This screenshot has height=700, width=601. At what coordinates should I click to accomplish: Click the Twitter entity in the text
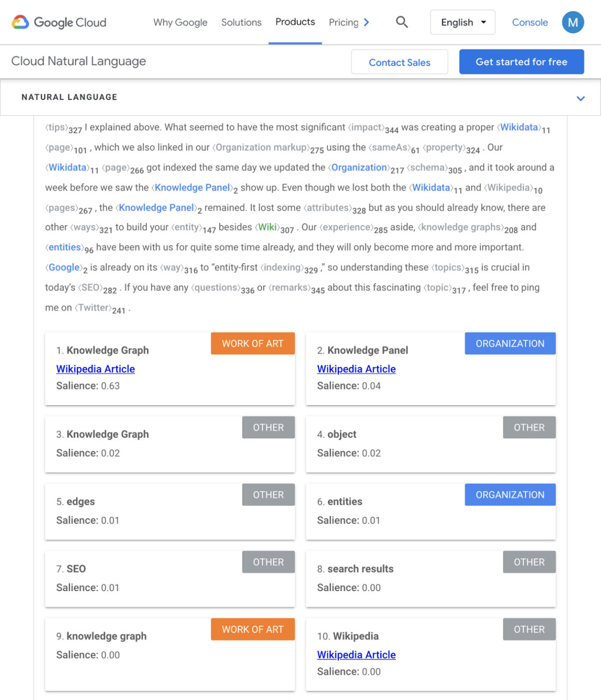[93, 308]
